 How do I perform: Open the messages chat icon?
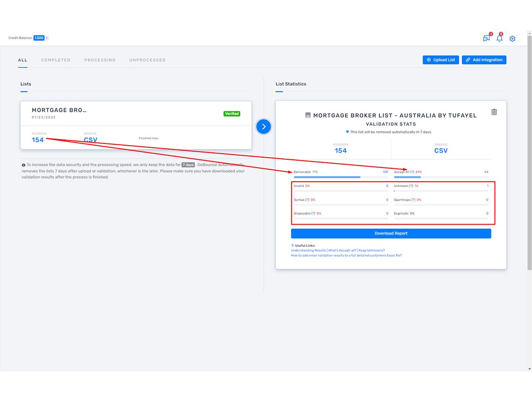click(487, 38)
